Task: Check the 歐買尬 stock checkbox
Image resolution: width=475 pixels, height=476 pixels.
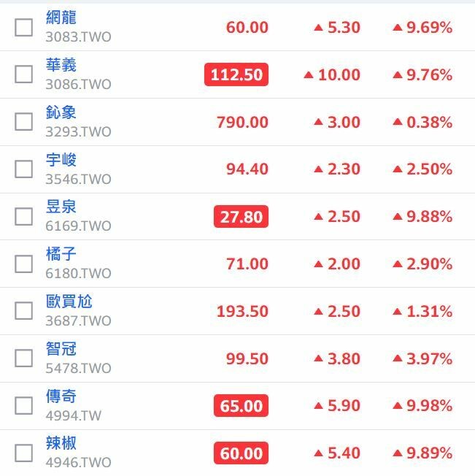Action: pyautogui.click(x=23, y=311)
